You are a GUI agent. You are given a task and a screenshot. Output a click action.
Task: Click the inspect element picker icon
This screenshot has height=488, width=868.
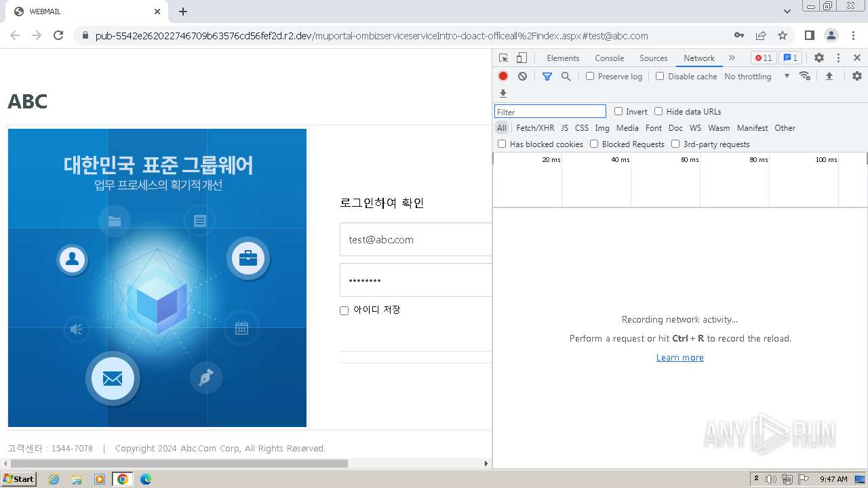click(503, 58)
